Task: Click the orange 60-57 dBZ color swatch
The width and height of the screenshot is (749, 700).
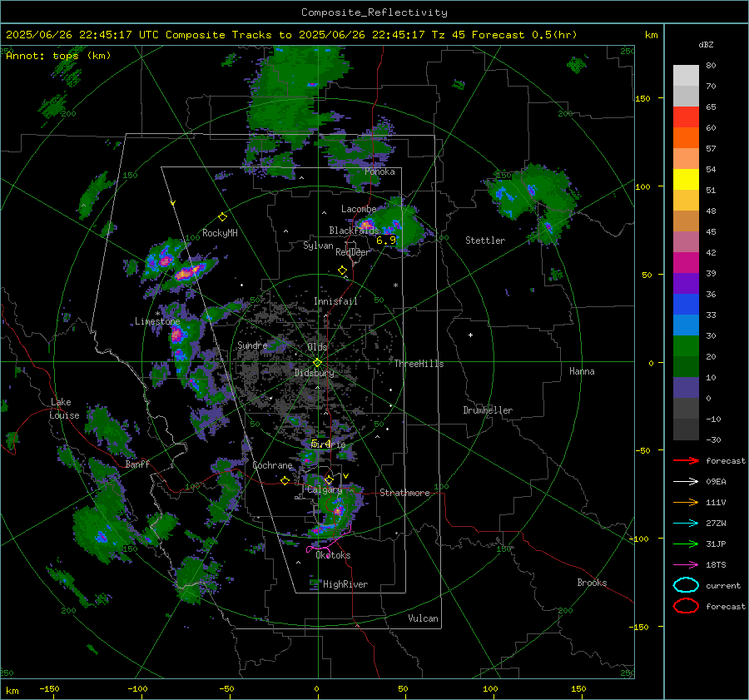Action: 686,138
